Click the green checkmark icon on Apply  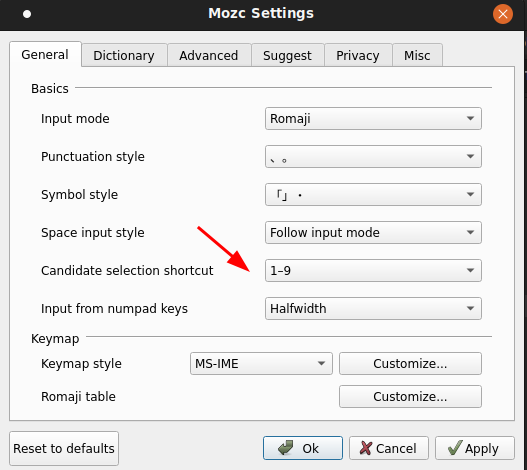(455, 448)
